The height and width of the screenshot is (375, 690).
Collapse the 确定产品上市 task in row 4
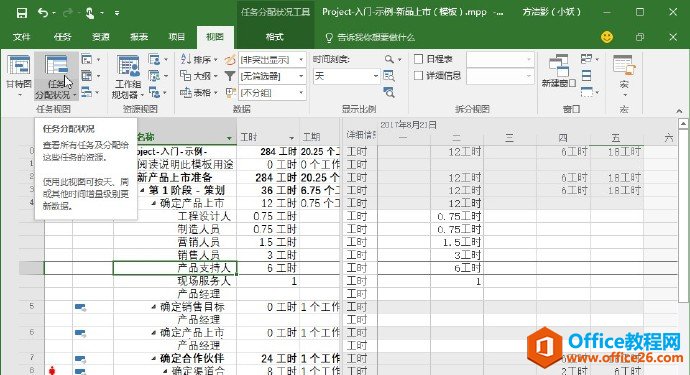(x=154, y=203)
